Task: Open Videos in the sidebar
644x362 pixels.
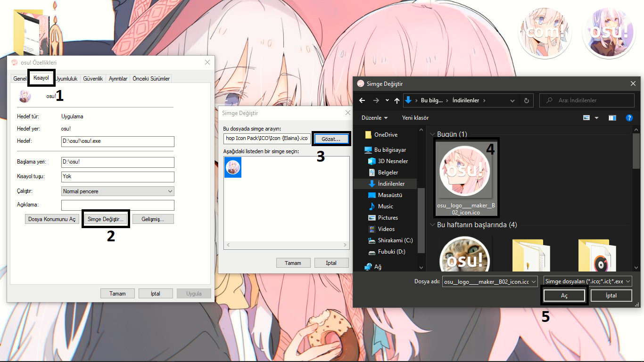Action: coord(381,229)
